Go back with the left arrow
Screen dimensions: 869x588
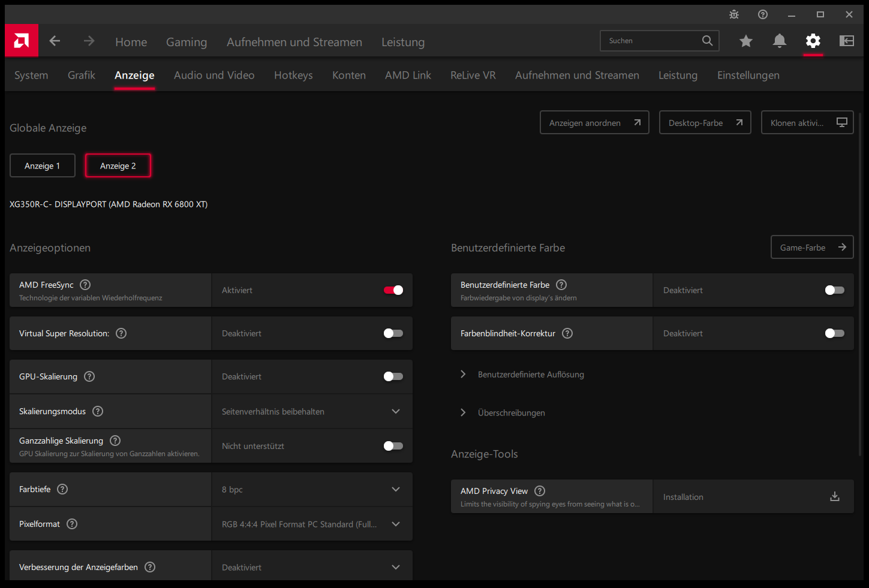[55, 41]
